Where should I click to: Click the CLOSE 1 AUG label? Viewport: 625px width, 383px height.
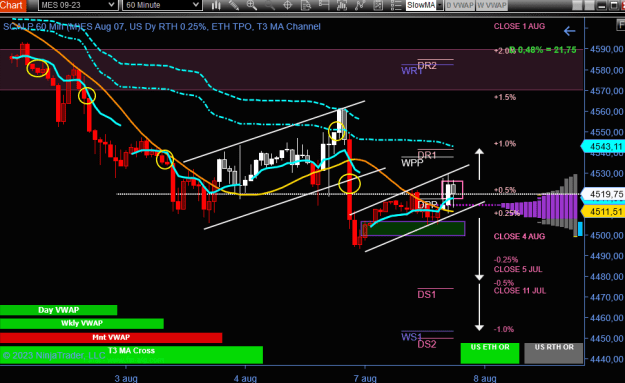click(519, 26)
